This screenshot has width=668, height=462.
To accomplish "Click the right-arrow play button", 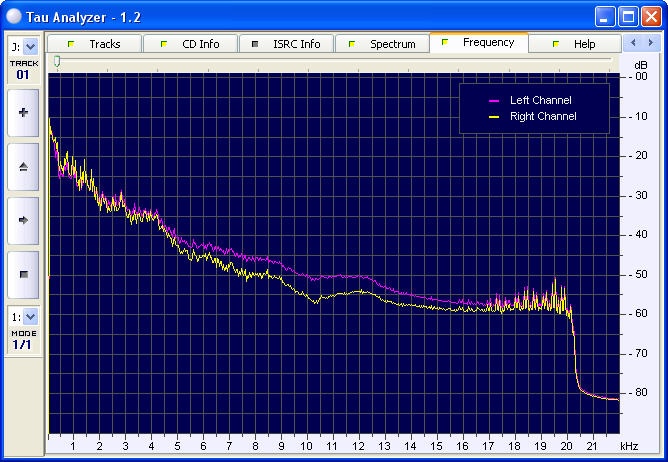I will (23, 220).
